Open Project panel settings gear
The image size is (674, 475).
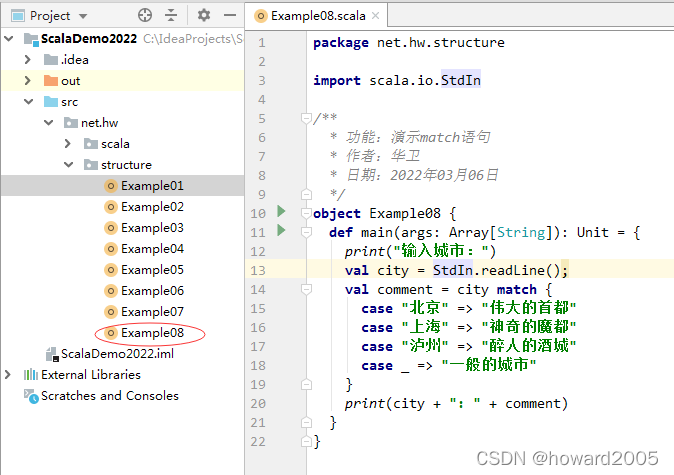203,15
